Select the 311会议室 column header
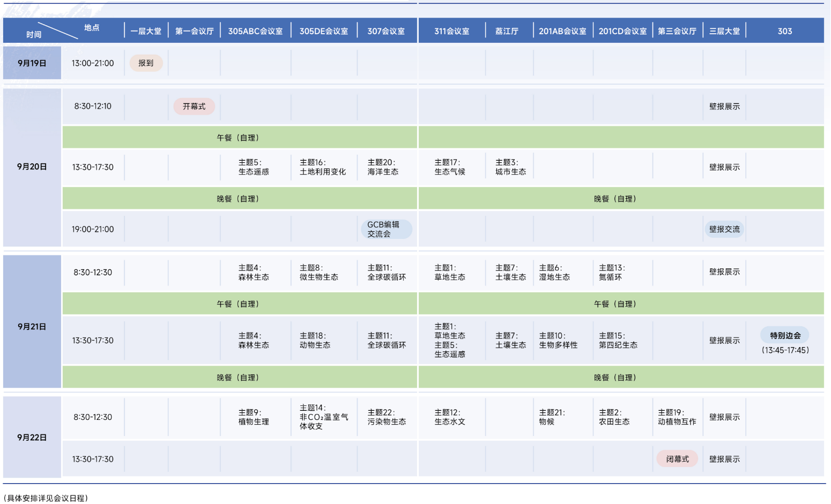831x504 pixels. click(x=451, y=31)
